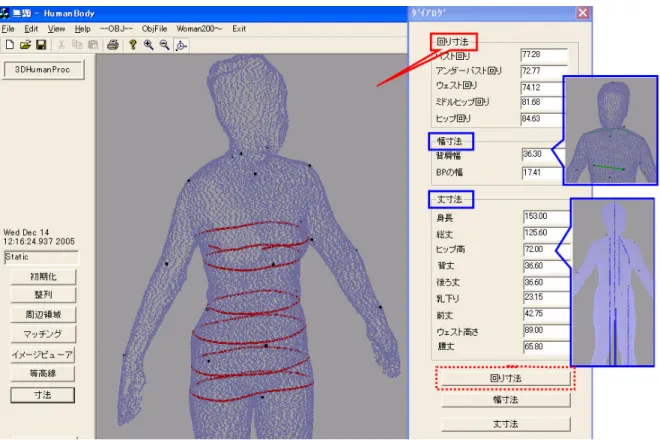Click the ウェスト回り field showing 74.12

pos(542,88)
